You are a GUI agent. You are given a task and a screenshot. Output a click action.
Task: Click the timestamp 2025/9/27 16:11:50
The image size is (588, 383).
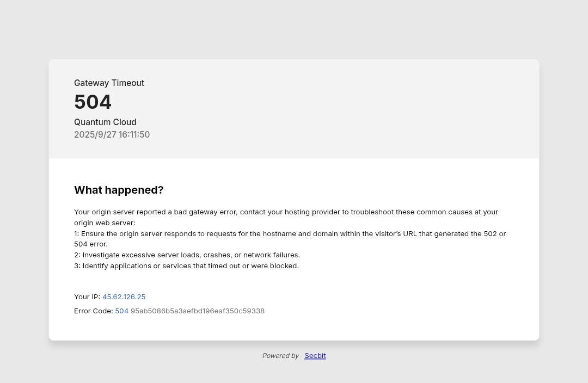point(112,135)
